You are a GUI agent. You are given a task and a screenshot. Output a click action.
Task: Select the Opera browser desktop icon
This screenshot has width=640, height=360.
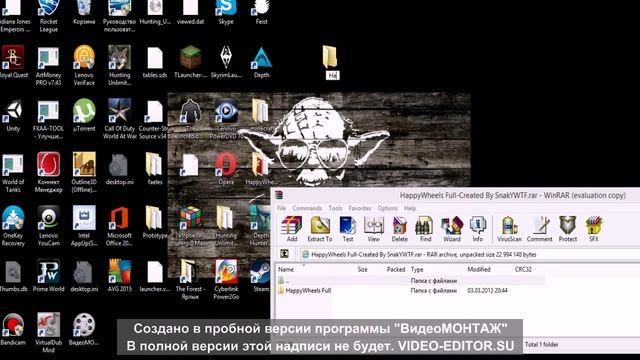pos(226,169)
